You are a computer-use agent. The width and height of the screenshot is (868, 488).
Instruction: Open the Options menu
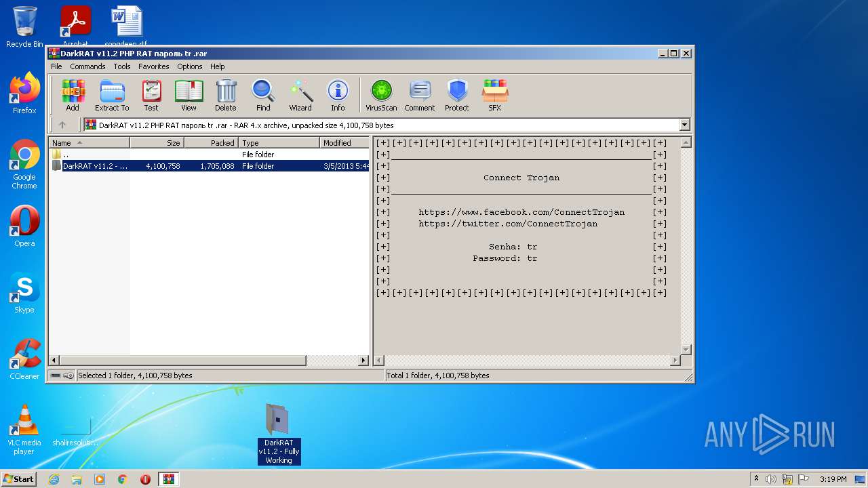[x=190, y=66]
